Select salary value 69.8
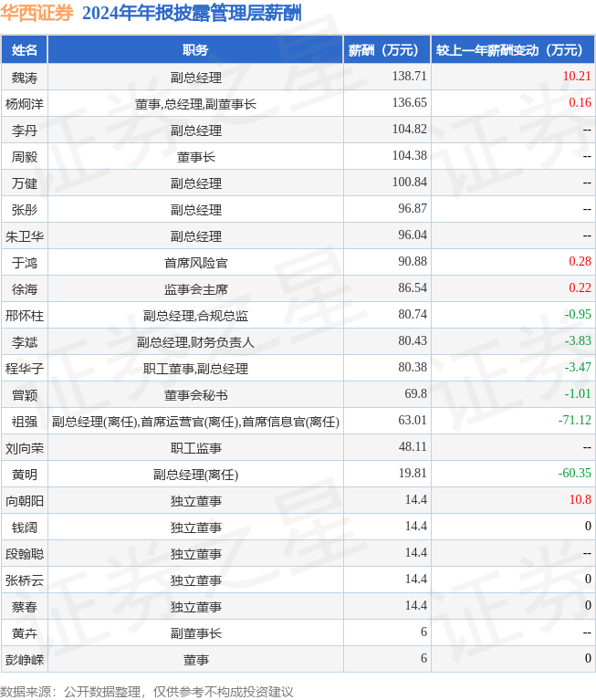 (x=415, y=393)
